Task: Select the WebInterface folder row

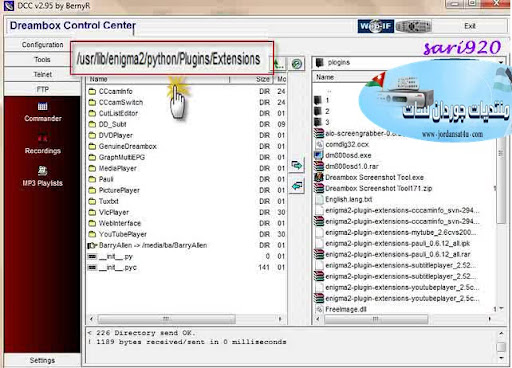Action: (x=186, y=223)
